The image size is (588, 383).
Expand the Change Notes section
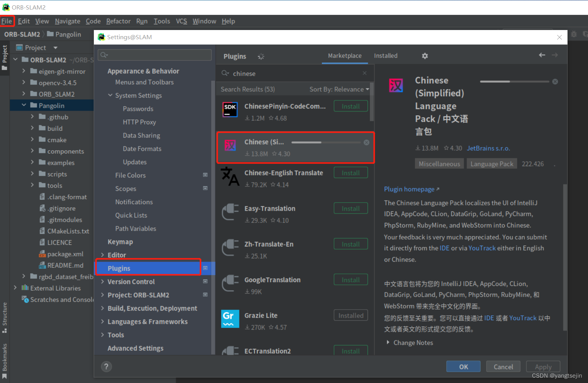pos(388,342)
